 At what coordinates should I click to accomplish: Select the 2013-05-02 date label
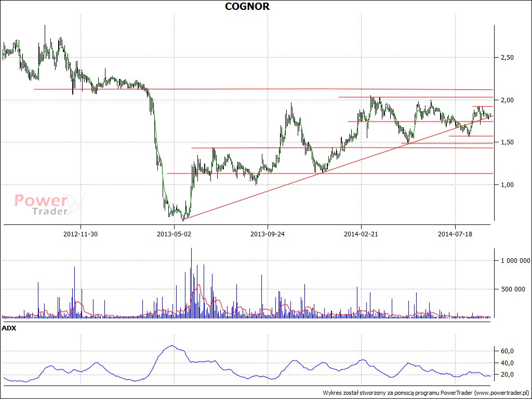pyautogui.click(x=174, y=234)
